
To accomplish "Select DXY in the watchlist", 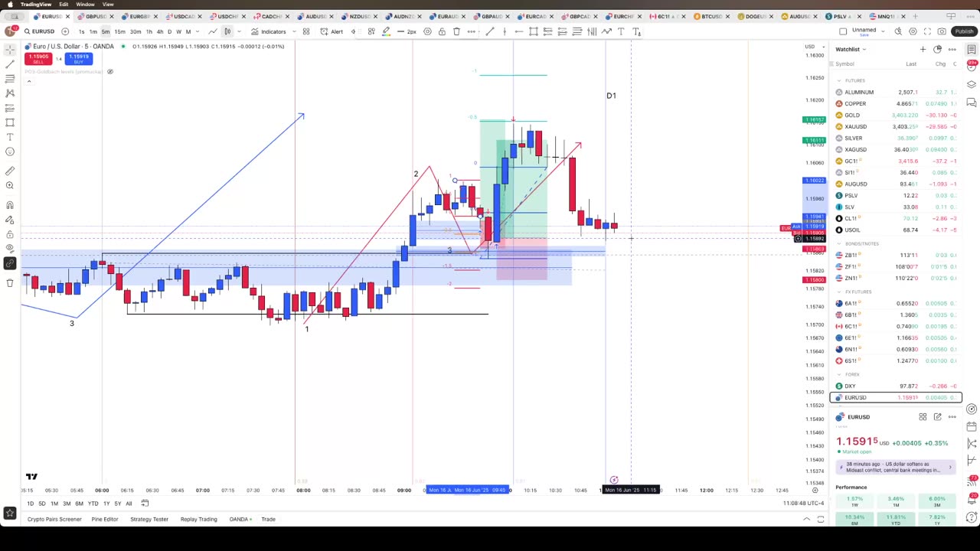I will click(x=895, y=386).
